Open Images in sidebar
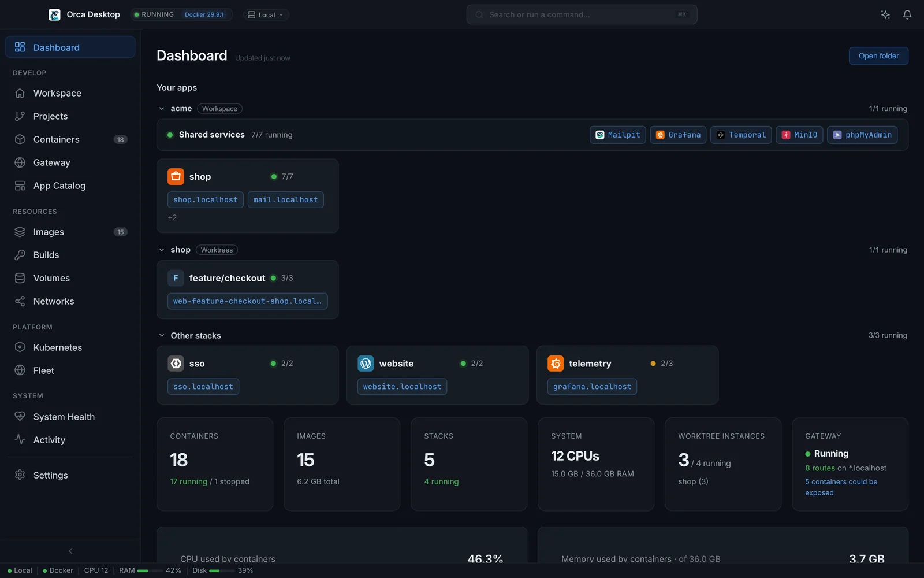This screenshot has width=924, height=578. pos(70,232)
